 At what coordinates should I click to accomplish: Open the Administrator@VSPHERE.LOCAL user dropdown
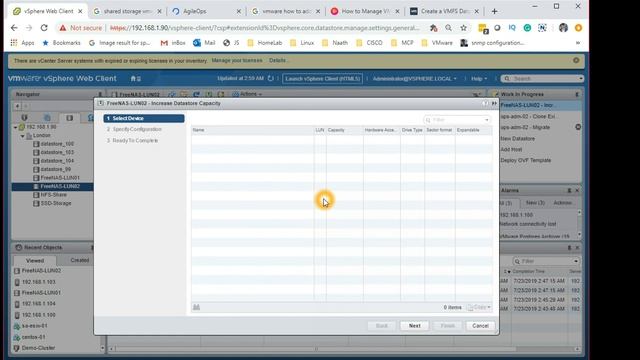pyautogui.click(x=414, y=78)
